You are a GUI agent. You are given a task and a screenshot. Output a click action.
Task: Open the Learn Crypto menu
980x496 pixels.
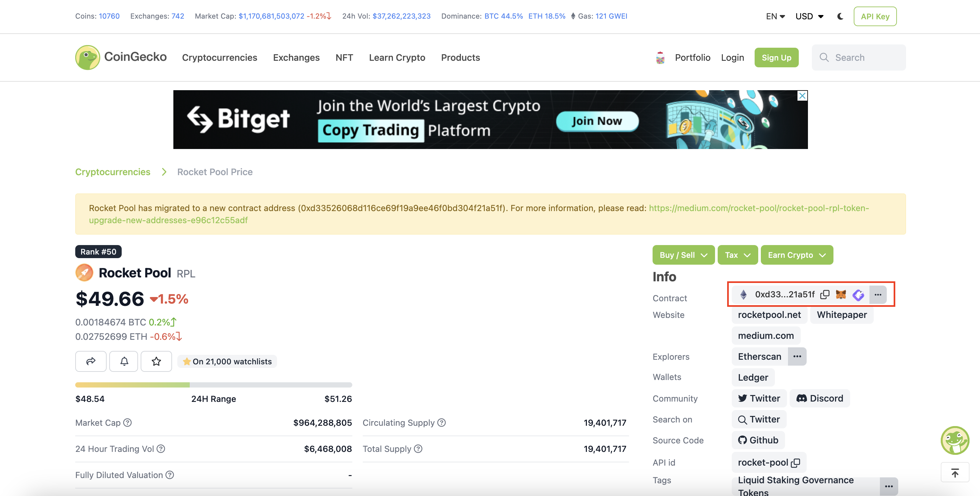coord(397,58)
